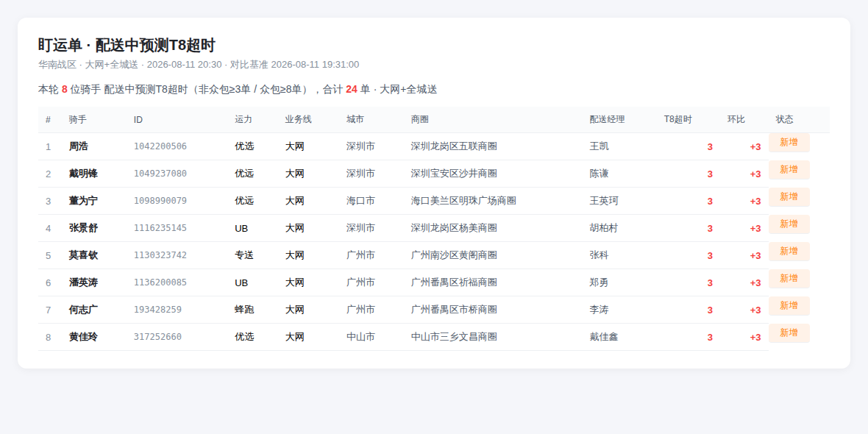Screen dimensions: 868x434
Task: Click 广州番禺区市桥商圈 cell
Action: point(454,310)
